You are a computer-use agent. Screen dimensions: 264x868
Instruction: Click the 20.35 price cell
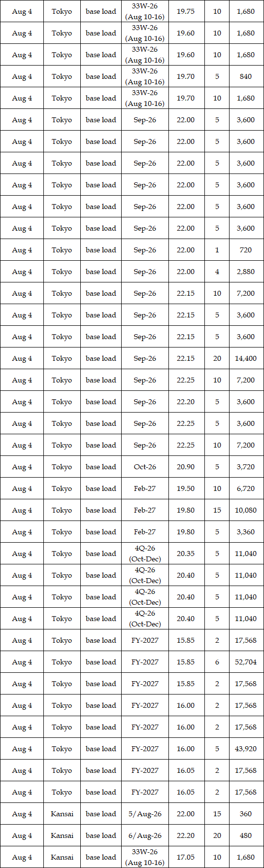[186, 554]
